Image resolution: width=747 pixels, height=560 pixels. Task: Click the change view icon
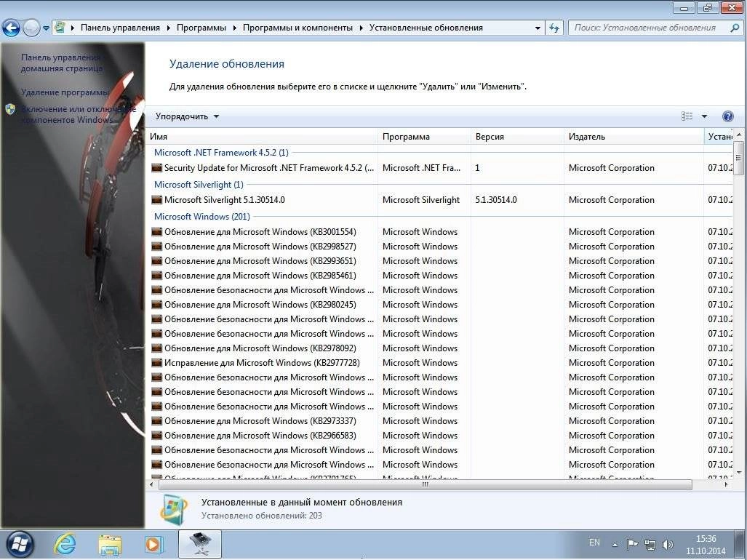coord(687,116)
